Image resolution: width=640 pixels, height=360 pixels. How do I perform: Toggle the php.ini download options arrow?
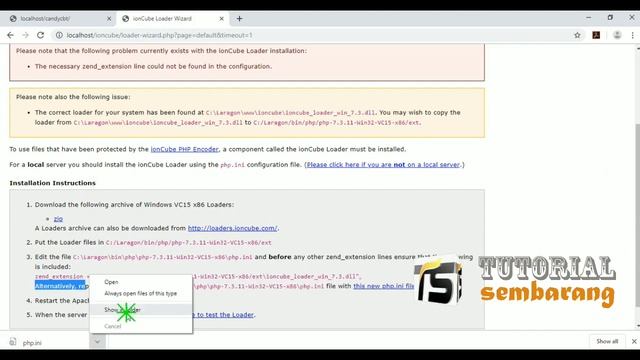pyautogui.click(x=97, y=342)
